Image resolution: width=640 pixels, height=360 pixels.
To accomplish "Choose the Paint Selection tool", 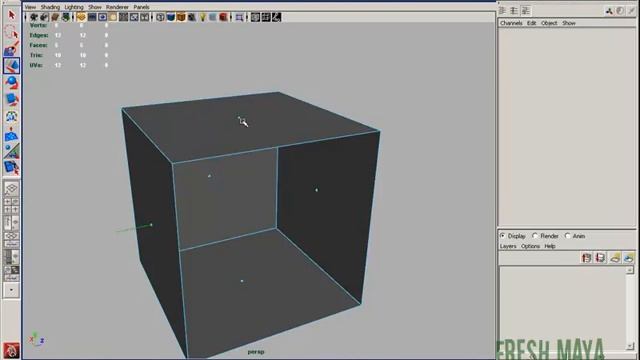I will 11,49.
